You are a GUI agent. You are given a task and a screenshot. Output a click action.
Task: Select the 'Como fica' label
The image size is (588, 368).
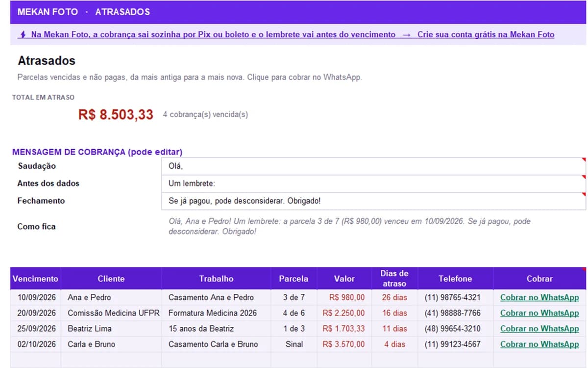click(x=36, y=227)
